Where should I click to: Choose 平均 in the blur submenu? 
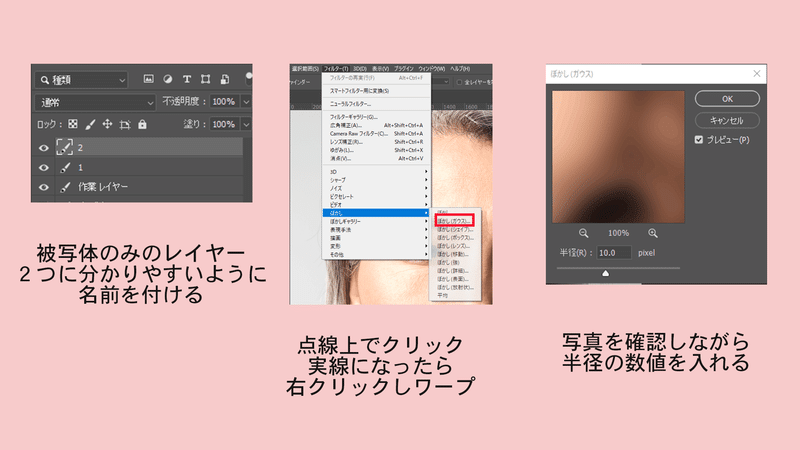click(455, 295)
